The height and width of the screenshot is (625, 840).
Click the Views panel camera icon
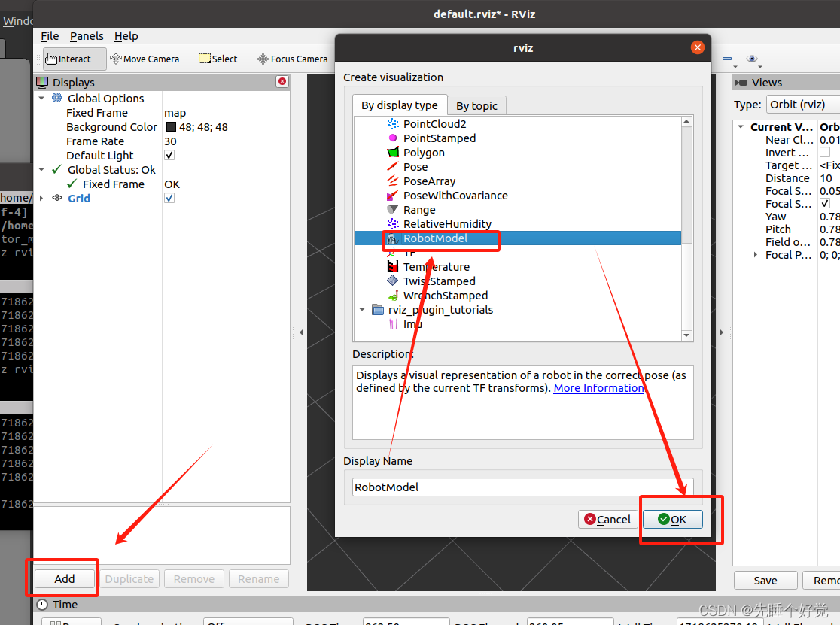[741, 83]
